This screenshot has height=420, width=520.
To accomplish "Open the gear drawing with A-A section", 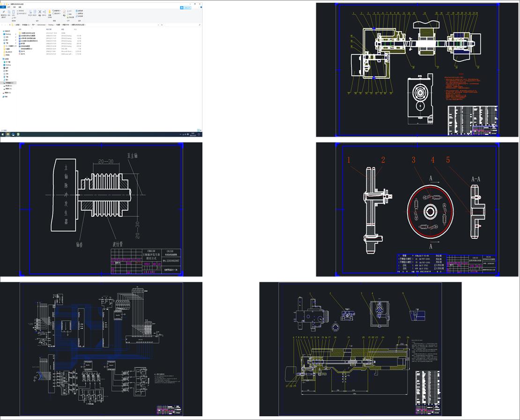I will click(x=417, y=209).
